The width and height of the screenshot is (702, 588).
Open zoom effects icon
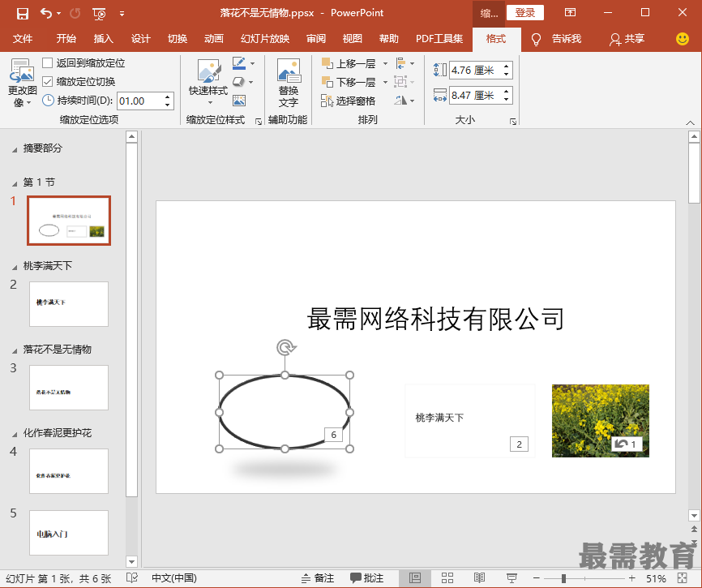pyautogui.click(x=238, y=82)
